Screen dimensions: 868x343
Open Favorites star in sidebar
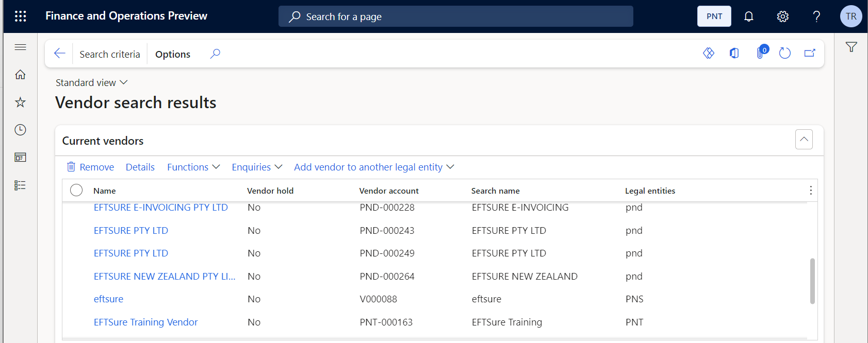(21, 102)
